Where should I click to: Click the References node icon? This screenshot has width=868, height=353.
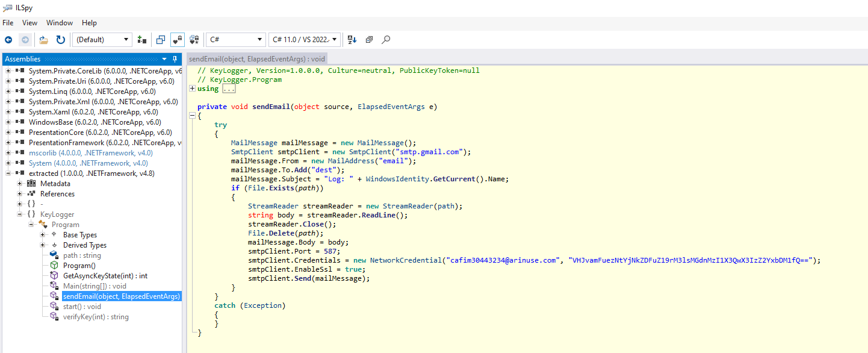click(x=31, y=194)
